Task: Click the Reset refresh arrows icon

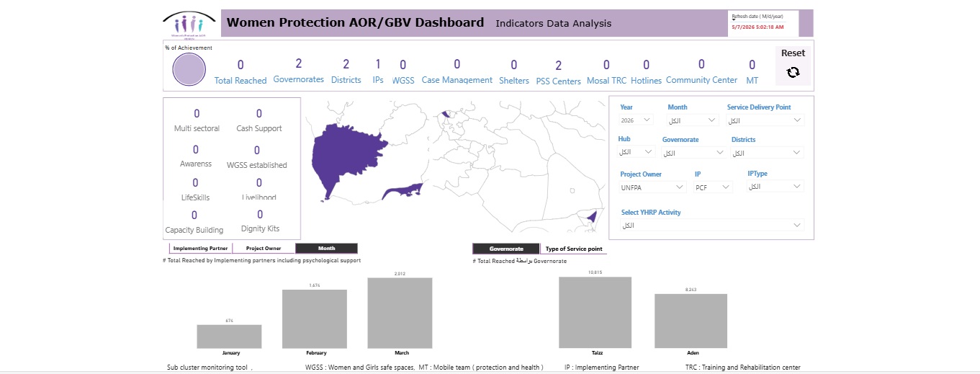Action: click(x=793, y=72)
